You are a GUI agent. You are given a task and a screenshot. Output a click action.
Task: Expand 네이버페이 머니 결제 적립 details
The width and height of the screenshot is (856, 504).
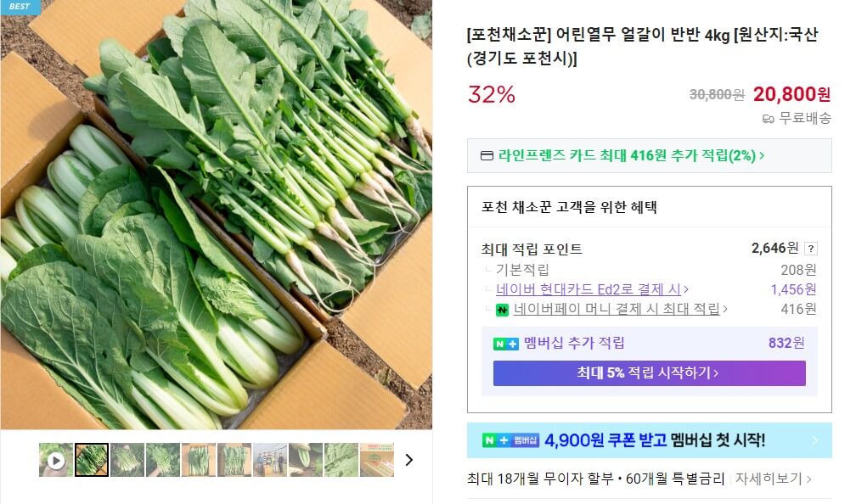pyautogui.click(x=726, y=310)
